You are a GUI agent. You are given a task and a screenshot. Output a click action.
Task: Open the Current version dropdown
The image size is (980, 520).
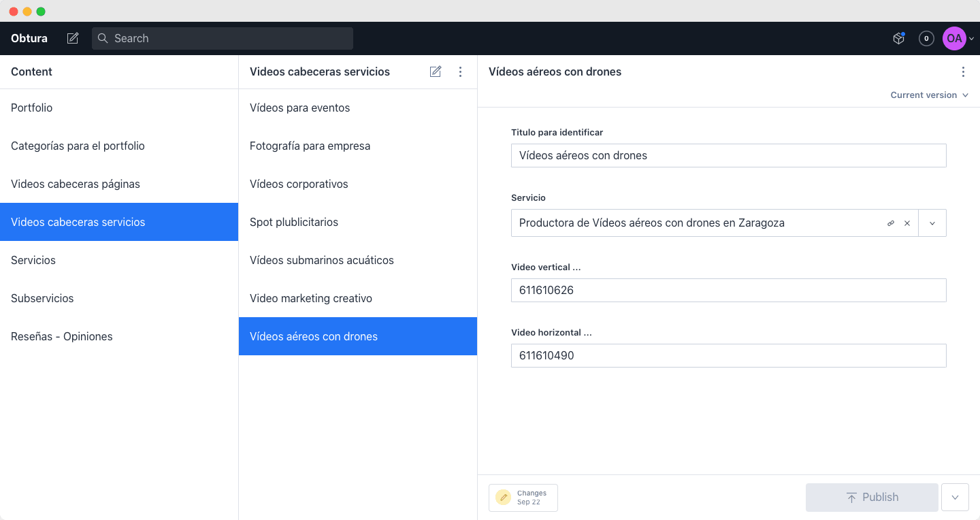coord(929,95)
